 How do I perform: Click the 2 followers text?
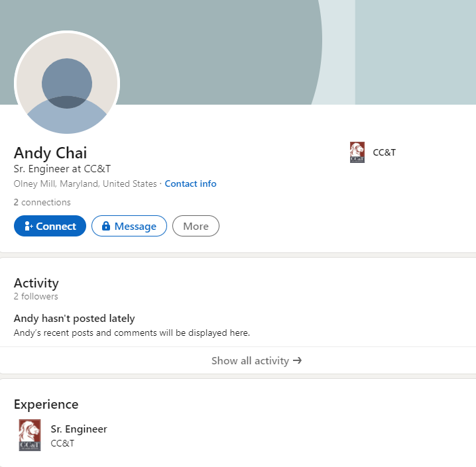(36, 296)
